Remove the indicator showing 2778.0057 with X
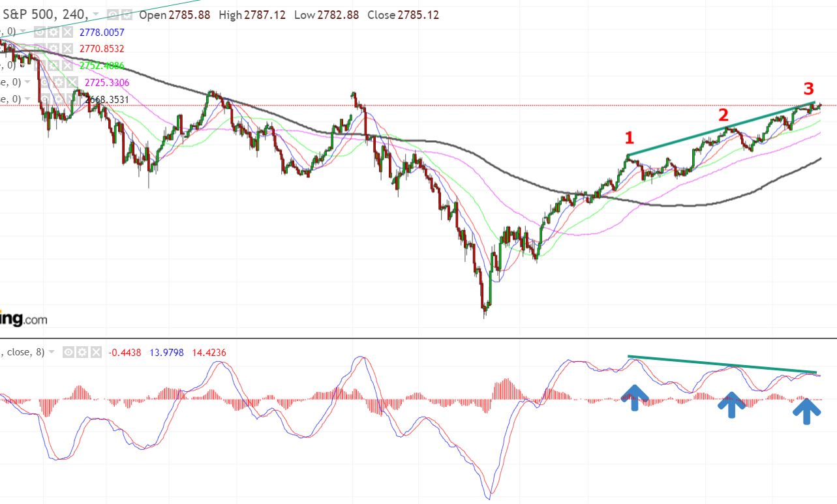Image resolution: width=837 pixels, height=504 pixels. pyautogui.click(x=67, y=32)
